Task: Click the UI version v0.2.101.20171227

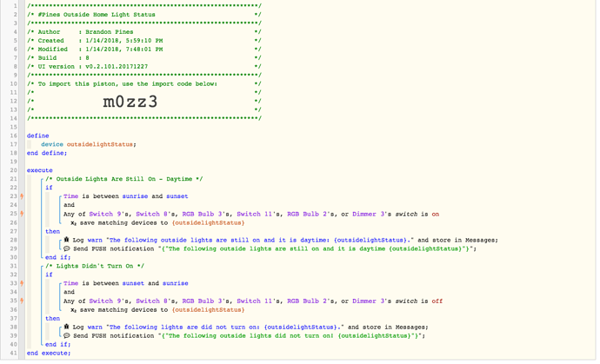Action: pos(117,67)
